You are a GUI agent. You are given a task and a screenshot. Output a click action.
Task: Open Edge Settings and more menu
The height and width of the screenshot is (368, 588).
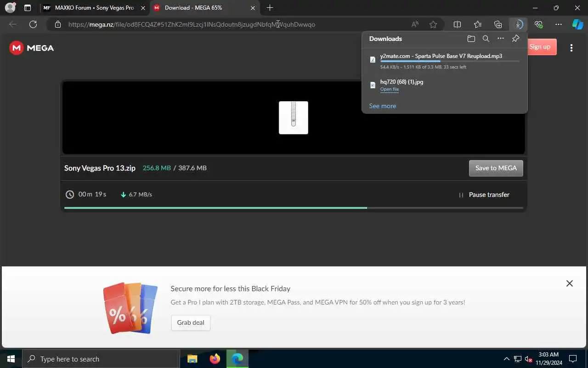[559, 24]
